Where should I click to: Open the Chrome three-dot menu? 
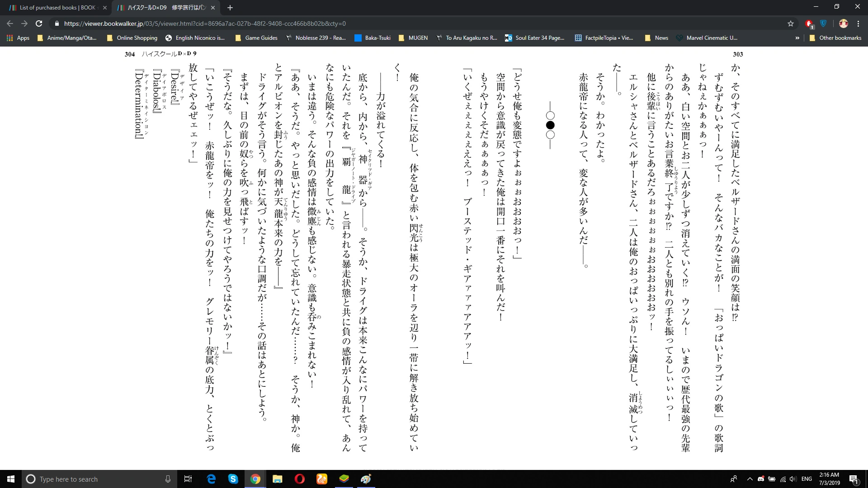point(858,23)
